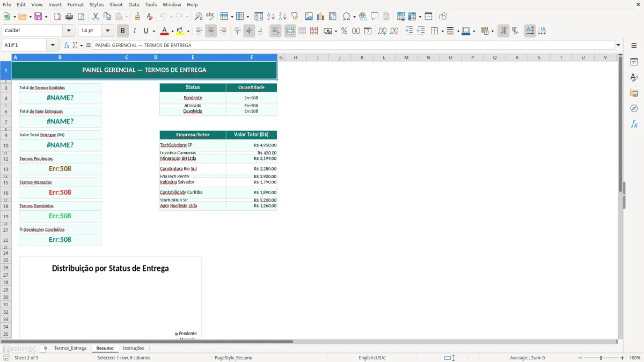Toggle Align Left

pyautogui.click(x=200, y=31)
